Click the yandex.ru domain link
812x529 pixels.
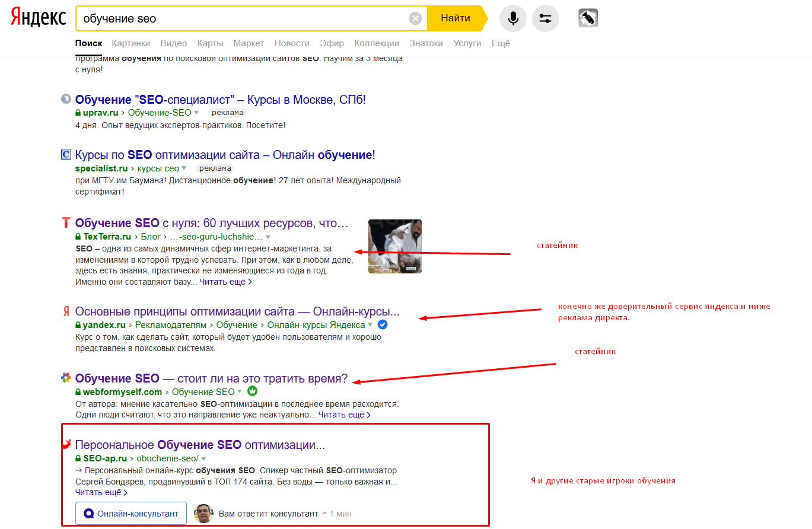[x=104, y=325]
